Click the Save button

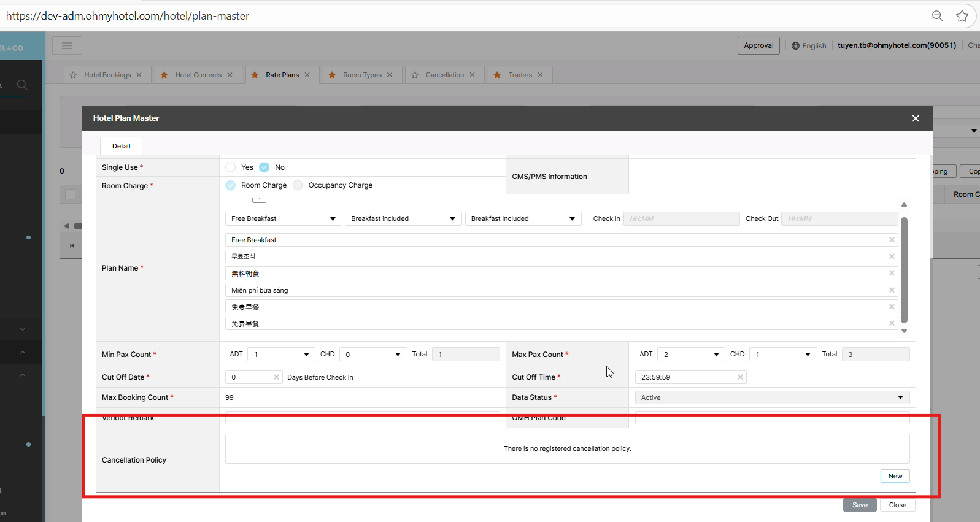point(859,505)
